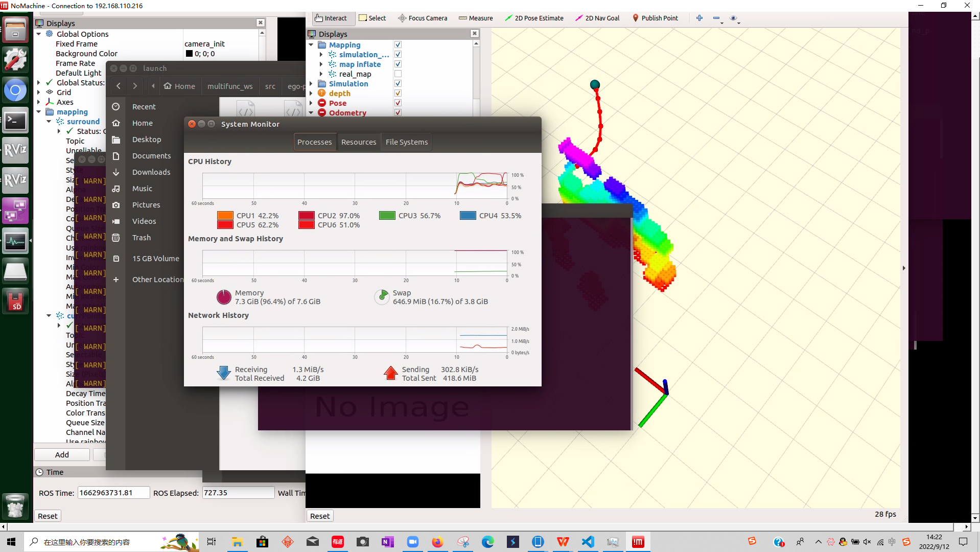This screenshot has width=980, height=552.
Task: Toggle the Pose display checkbox
Action: pos(398,103)
